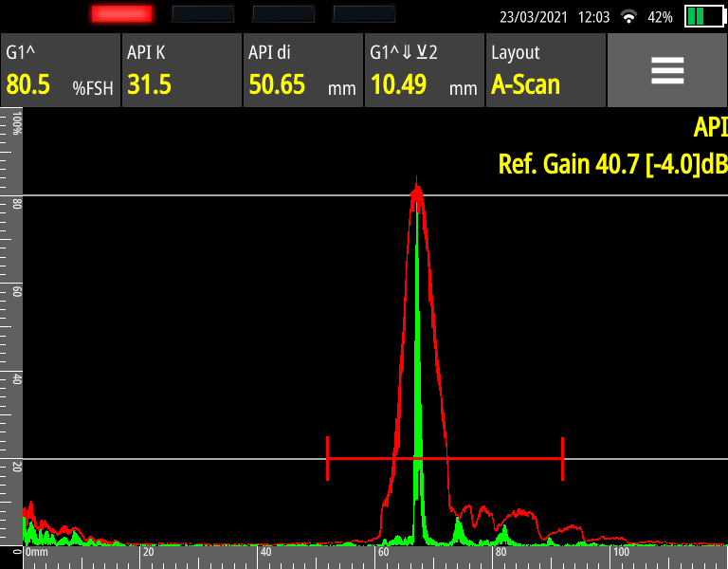Select the G1^ depth 10.49 mm tile
Screen dimensions: 728x569
[x=424, y=71]
